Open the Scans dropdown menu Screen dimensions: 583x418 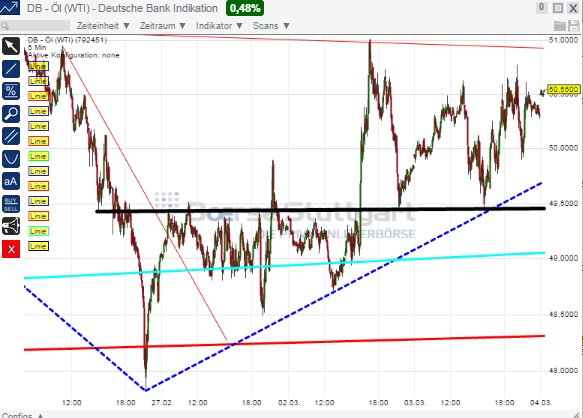click(x=271, y=26)
